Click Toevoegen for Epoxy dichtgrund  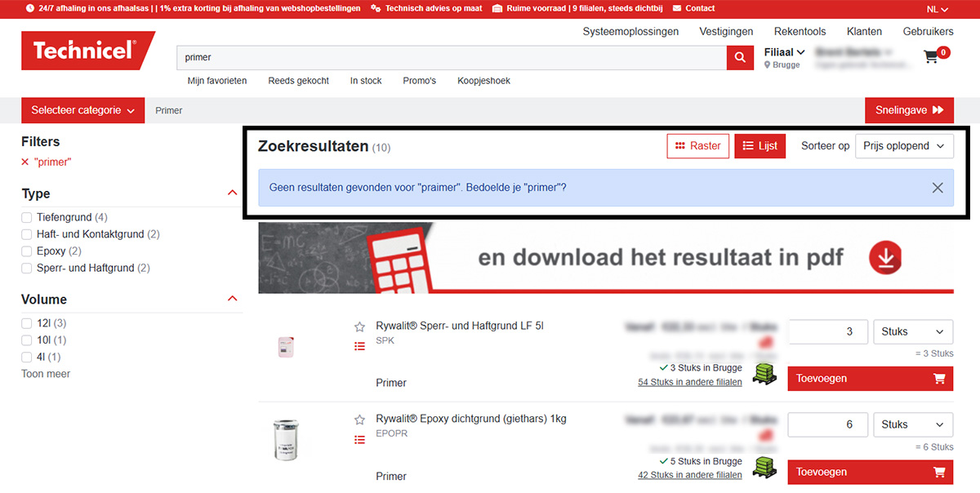point(871,472)
